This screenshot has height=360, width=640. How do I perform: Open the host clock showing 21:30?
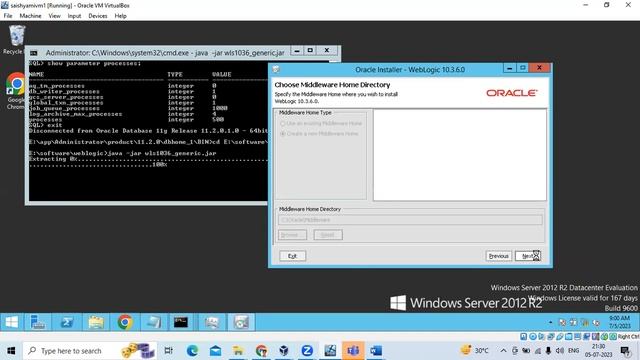(x=598, y=351)
